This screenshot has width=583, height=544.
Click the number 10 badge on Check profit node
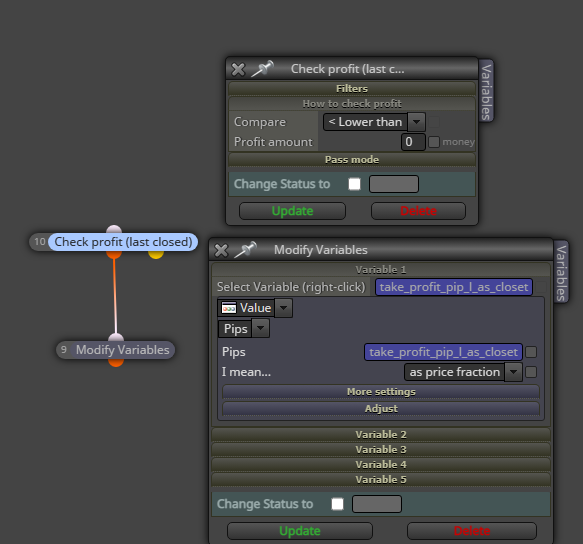point(39,242)
